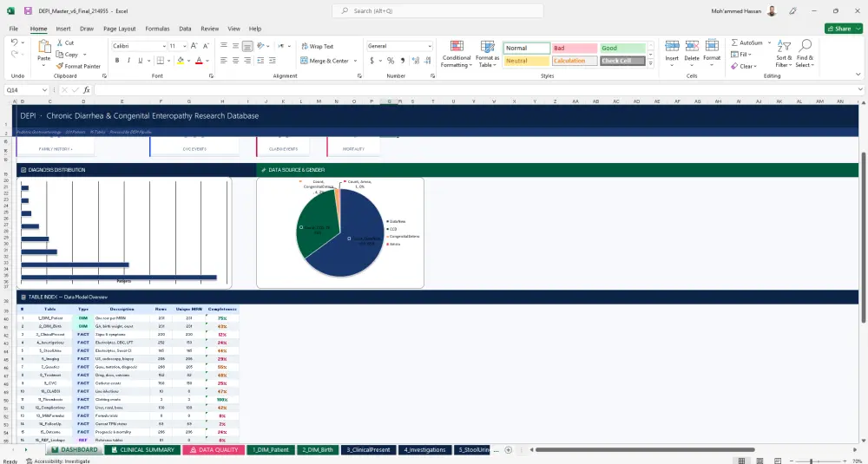Switch to CLINICAL SUMMARY sheet tab
The image size is (868, 464).
143,449
